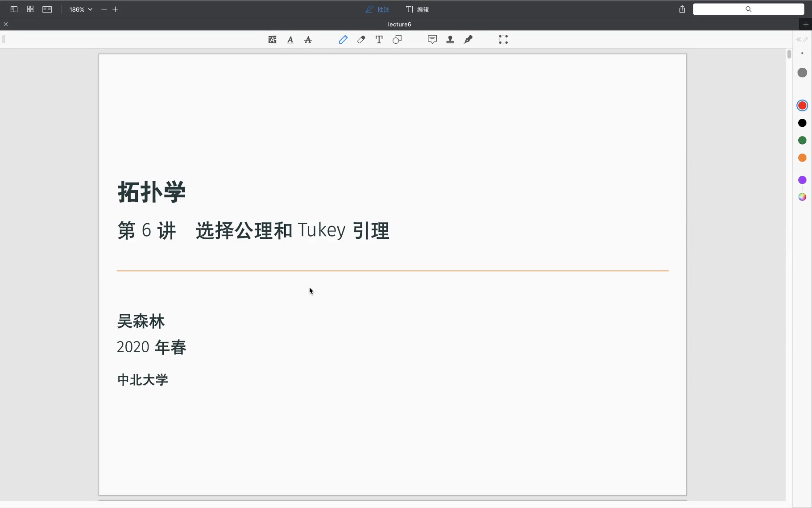Screen dimensions: 812x508
Task: Pick the orange pen color
Action: (802, 158)
